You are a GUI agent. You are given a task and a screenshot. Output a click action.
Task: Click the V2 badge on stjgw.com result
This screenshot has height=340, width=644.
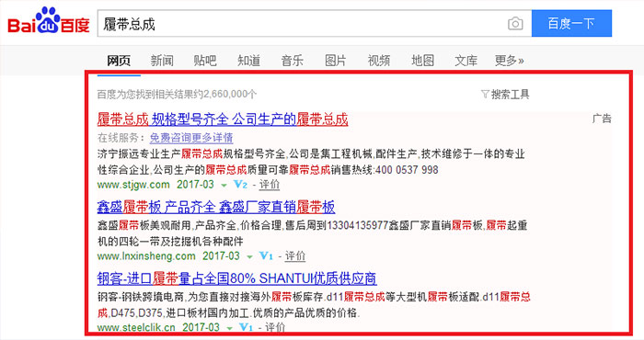coord(240,185)
